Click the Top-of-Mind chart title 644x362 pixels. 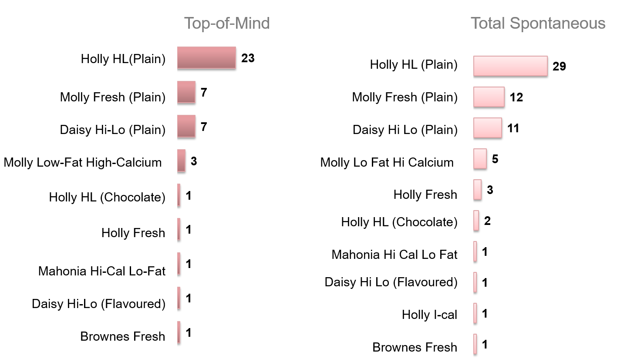[x=227, y=23]
